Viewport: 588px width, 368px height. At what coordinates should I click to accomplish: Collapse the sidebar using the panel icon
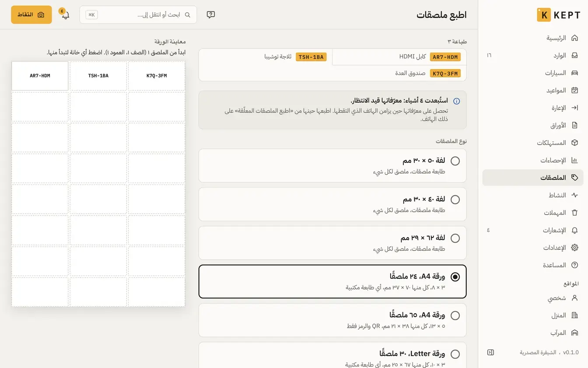(x=490, y=352)
